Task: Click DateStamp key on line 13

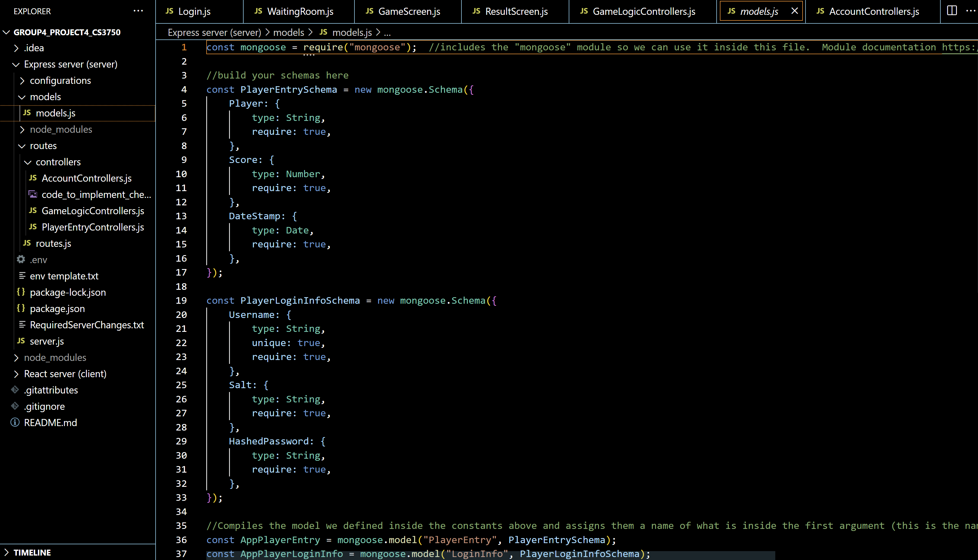Action: point(254,216)
